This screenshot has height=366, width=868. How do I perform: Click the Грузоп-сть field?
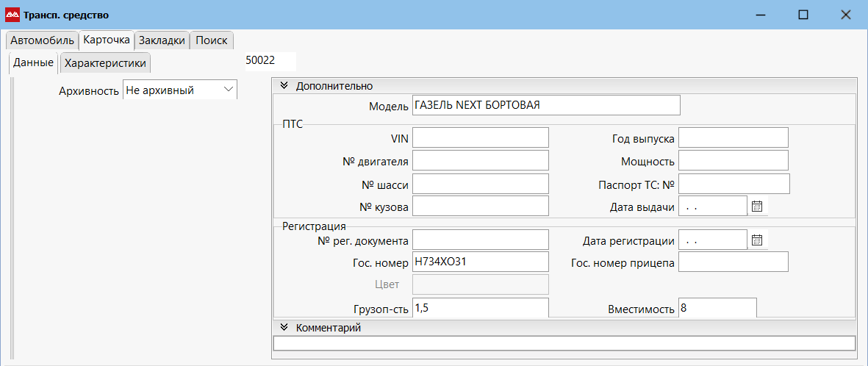point(481,308)
